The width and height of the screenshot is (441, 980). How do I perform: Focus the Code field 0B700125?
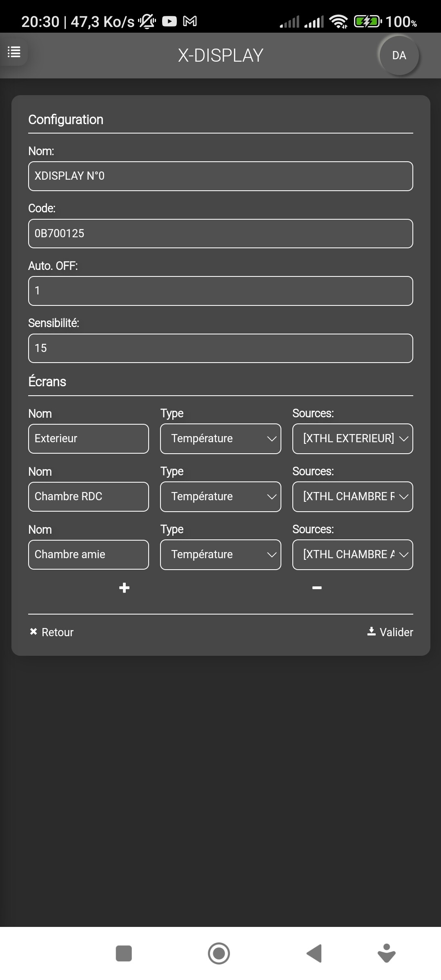tap(220, 234)
